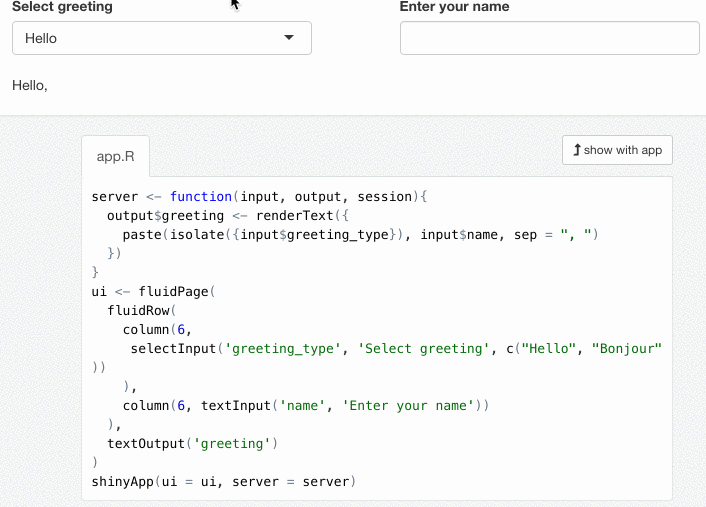Focus the Enter your name text field
Viewport: 706px width, 507px height.
(x=550, y=38)
